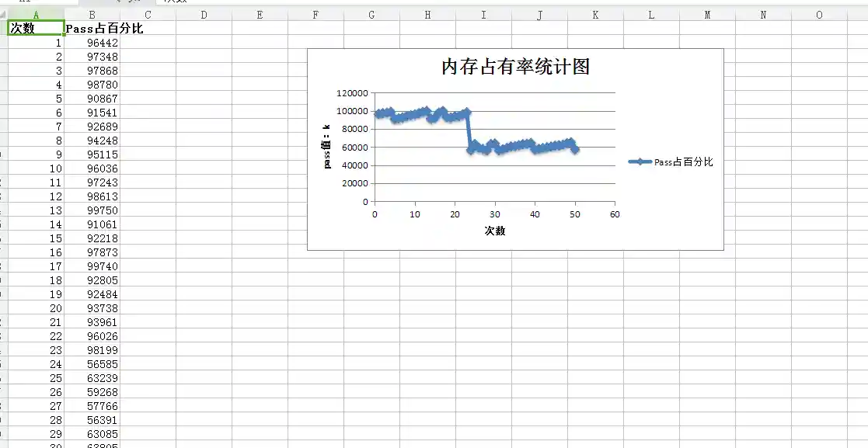Select the cell with value 63085

point(92,433)
